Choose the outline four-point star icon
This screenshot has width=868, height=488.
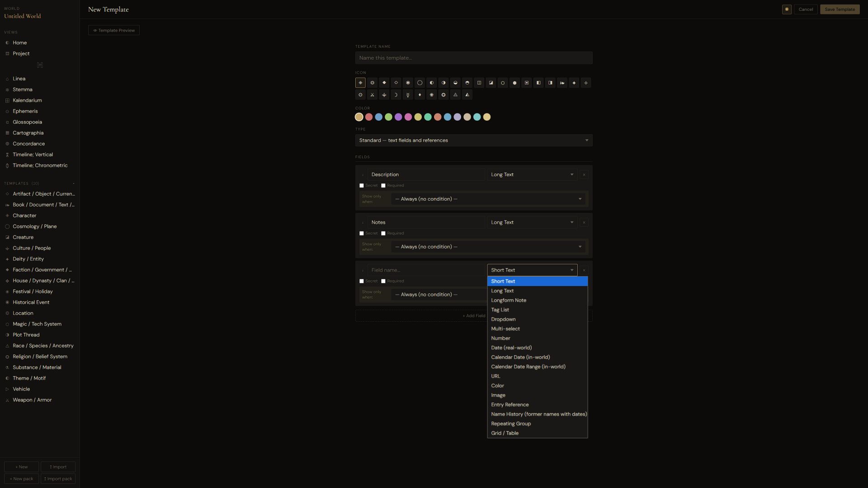(x=586, y=83)
